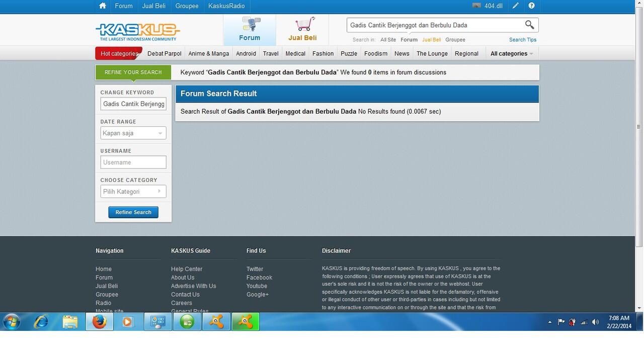This screenshot has height=362, width=644.
Task: Click the pencil edit icon in top bar
Action: (515, 6)
